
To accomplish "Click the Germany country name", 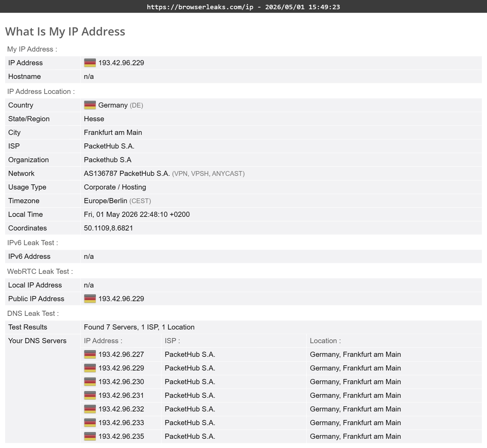I will click(x=113, y=105).
